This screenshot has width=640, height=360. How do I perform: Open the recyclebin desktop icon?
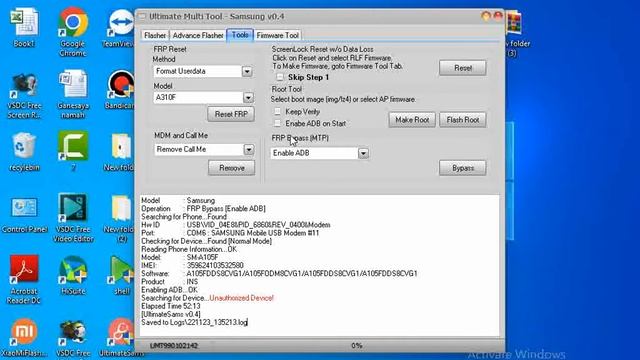[24, 151]
